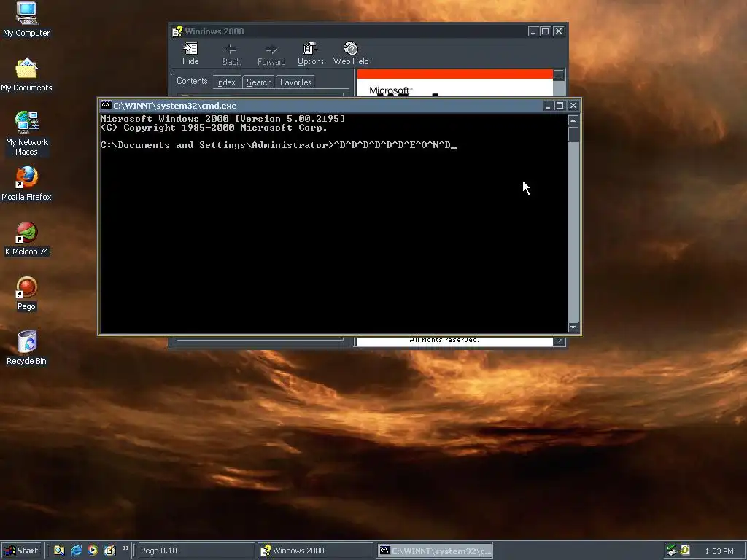The width and height of the screenshot is (747, 560).
Task: Click help window content scroll up arrow
Action: (559, 75)
